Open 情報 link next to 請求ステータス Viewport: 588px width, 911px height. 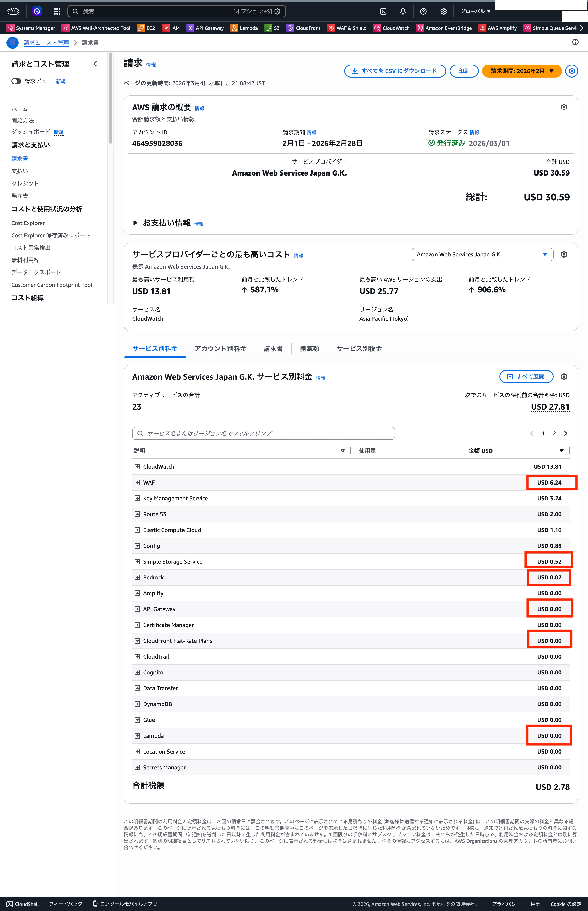(474, 132)
